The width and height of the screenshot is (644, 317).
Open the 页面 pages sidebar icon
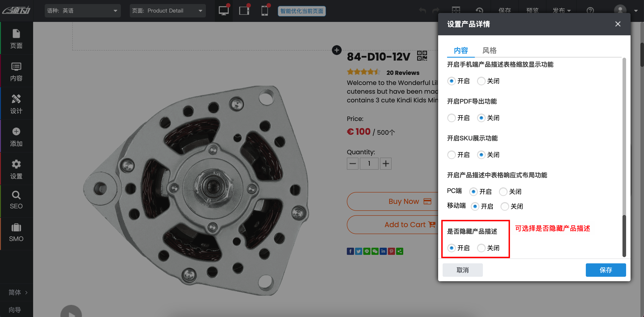tap(16, 38)
